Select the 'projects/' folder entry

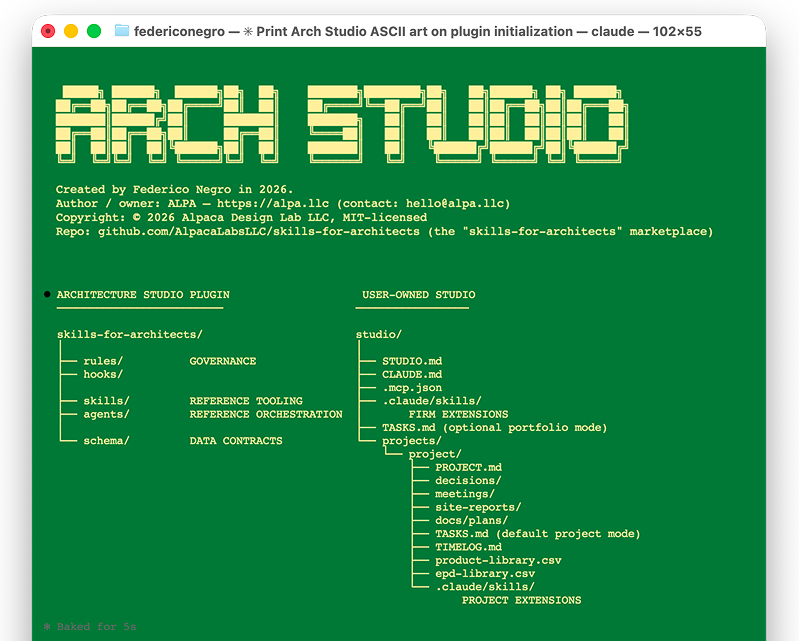pyautogui.click(x=412, y=441)
